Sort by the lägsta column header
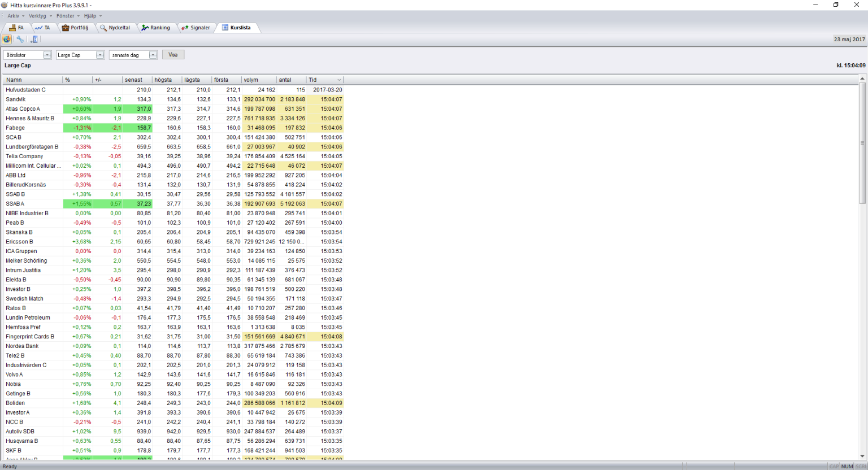 [197, 80]
